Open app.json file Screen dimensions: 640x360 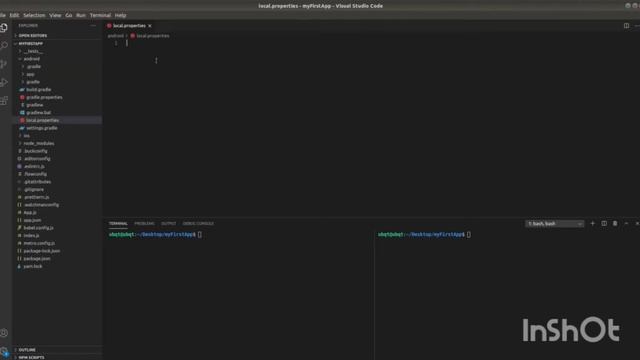tap(32, 220)
